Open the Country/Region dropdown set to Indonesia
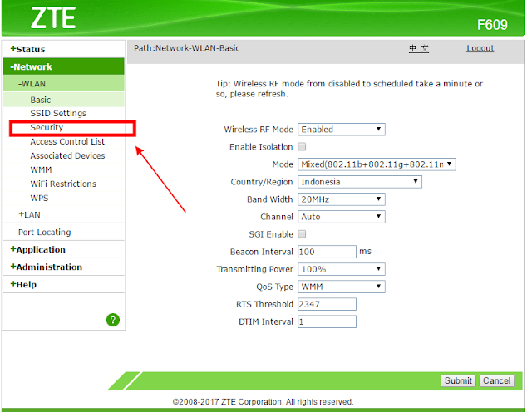 click(360, 182)
